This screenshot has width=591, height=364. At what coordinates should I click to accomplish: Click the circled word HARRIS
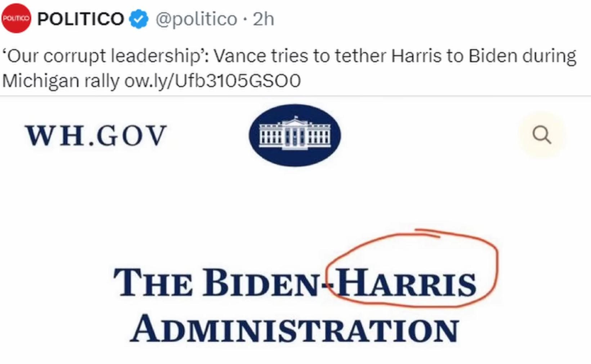coord(407,283)
